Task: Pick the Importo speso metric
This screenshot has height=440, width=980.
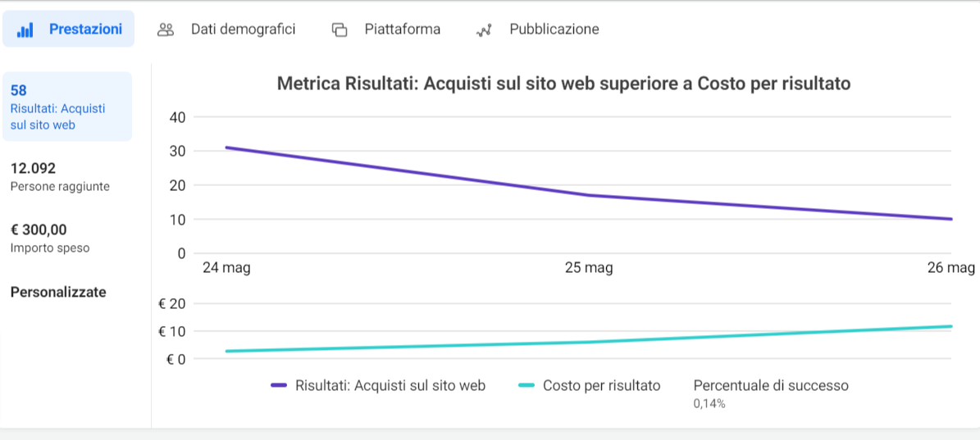Action: point(50,238)
